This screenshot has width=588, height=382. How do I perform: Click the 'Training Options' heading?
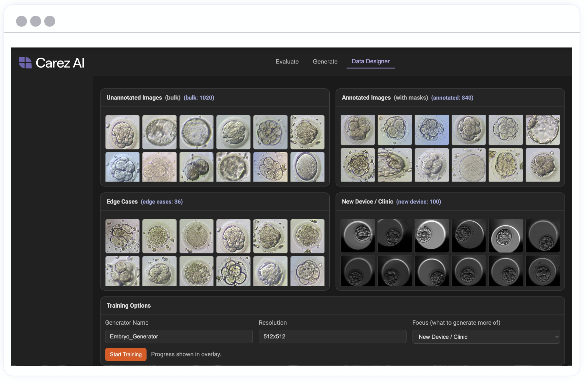tap(129, 305)
